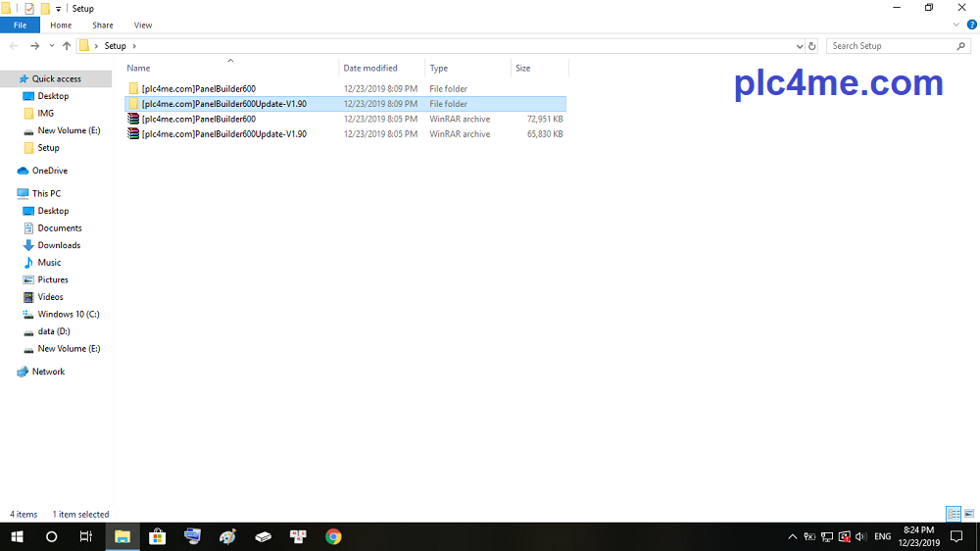Screen dimensions: 980x551
Task: Open Google Chrome from the taskbar
Action: tap(333, 536)
